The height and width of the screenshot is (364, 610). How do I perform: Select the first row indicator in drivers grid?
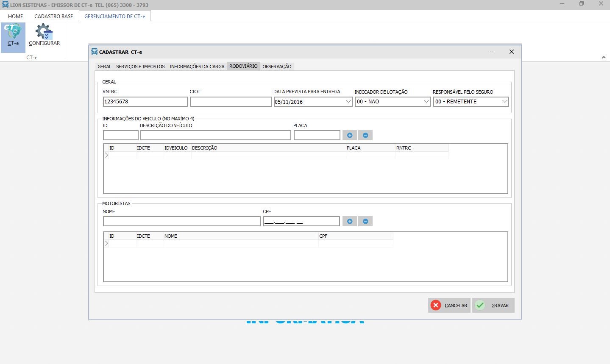(106, 244)
